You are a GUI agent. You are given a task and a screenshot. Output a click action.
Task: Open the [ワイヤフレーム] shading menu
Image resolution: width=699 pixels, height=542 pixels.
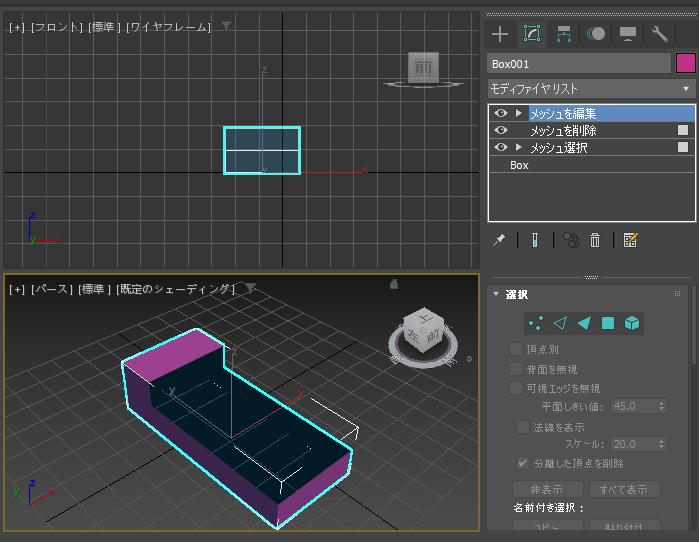point(169,27)
